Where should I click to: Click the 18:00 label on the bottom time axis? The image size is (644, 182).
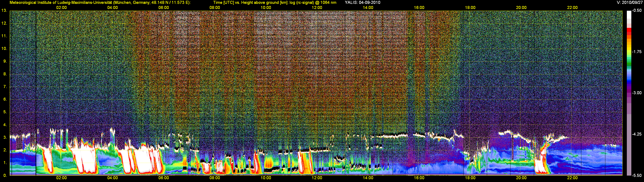[470, 178]
